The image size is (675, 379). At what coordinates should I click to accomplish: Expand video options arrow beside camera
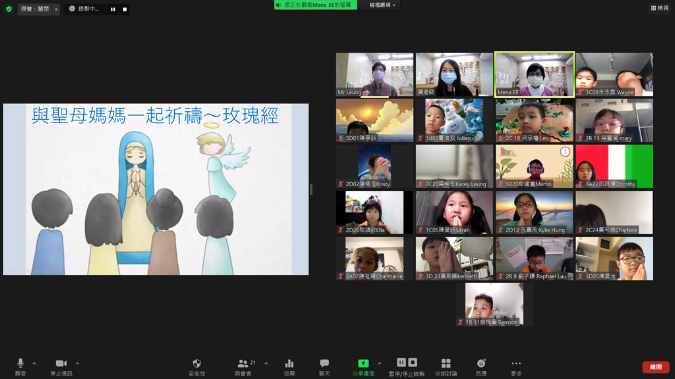(x=77, y=363)
